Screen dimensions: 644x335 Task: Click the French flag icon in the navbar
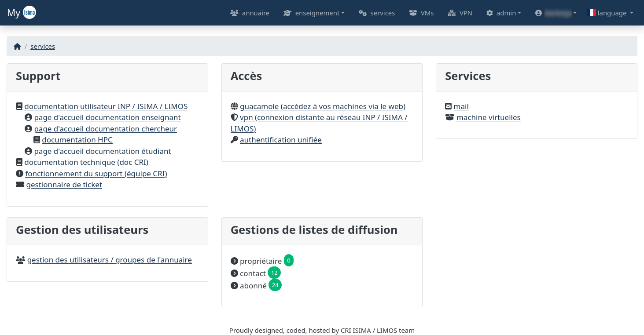click(x=592, y=13)
